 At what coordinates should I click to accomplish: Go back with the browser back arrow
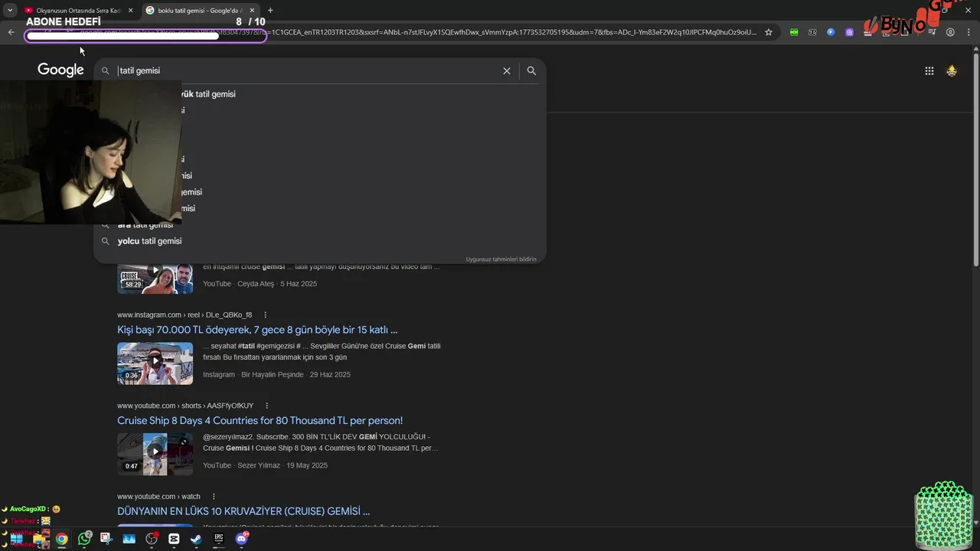tap(11, 32)
